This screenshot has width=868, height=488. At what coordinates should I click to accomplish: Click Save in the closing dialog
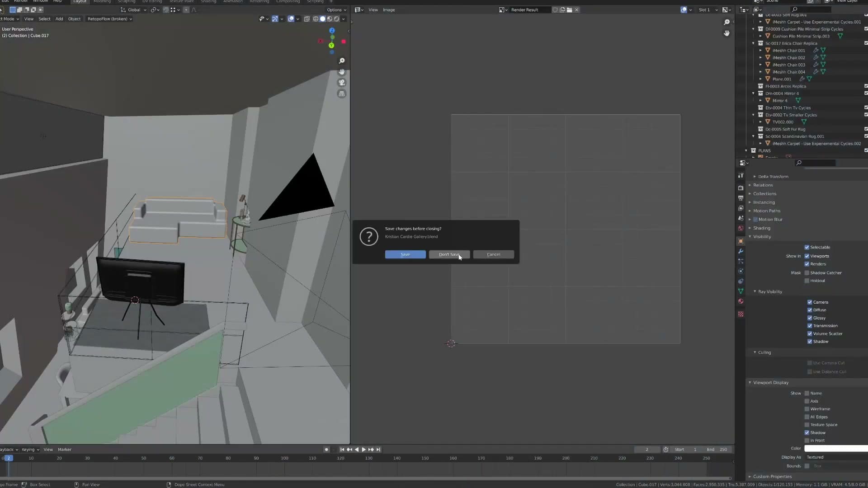pyautogui.click(x=406, y=254)
